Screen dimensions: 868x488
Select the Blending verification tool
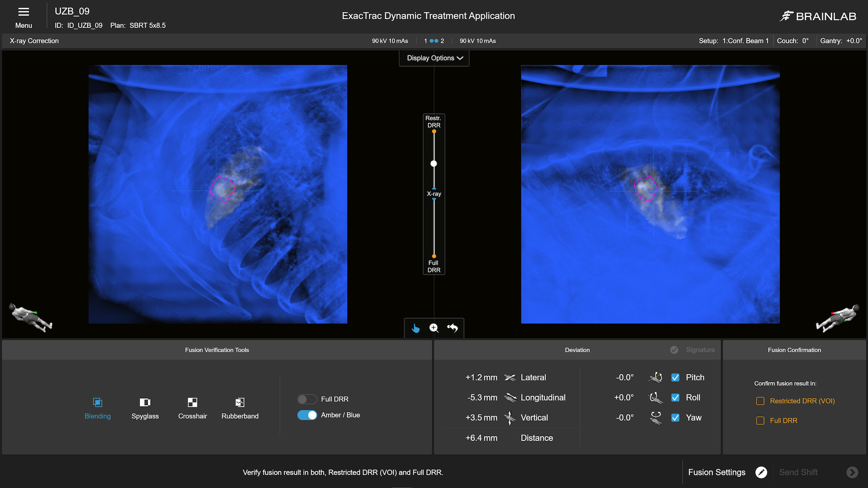[98, 409]
